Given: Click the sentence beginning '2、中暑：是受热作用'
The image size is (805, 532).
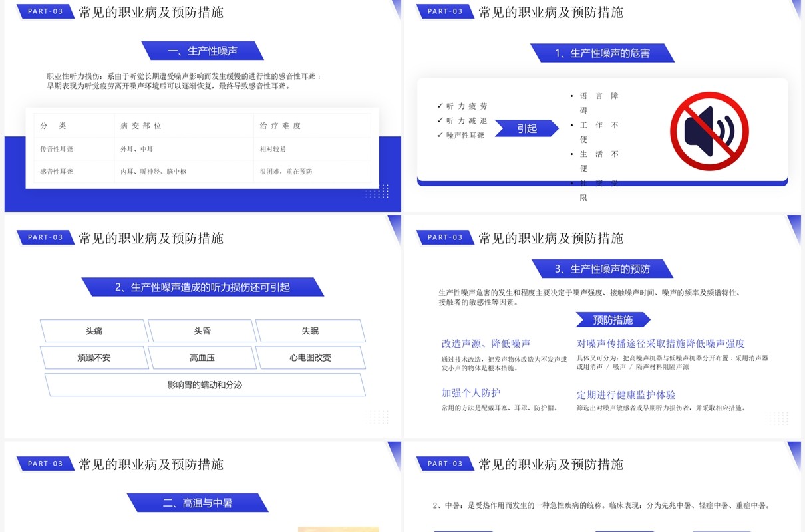Looking at the screenshot, I should point(601,505).
